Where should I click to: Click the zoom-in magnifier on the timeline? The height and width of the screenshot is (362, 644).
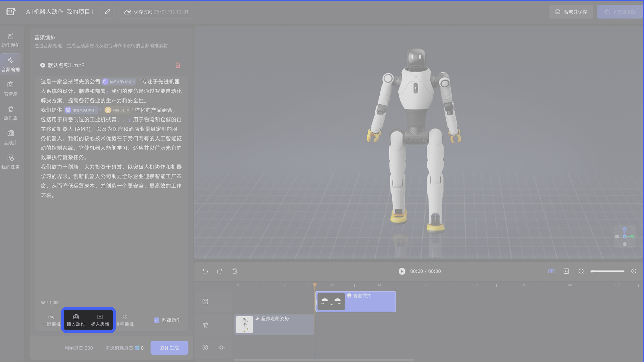click(x=634, y=271)
